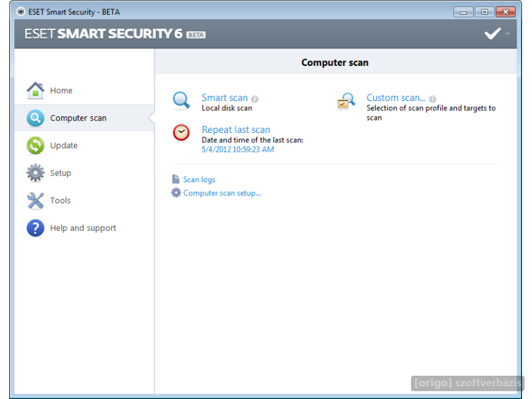
Task: Expand the dropdown arrow beside status checkmark
Action: [507, 34]
